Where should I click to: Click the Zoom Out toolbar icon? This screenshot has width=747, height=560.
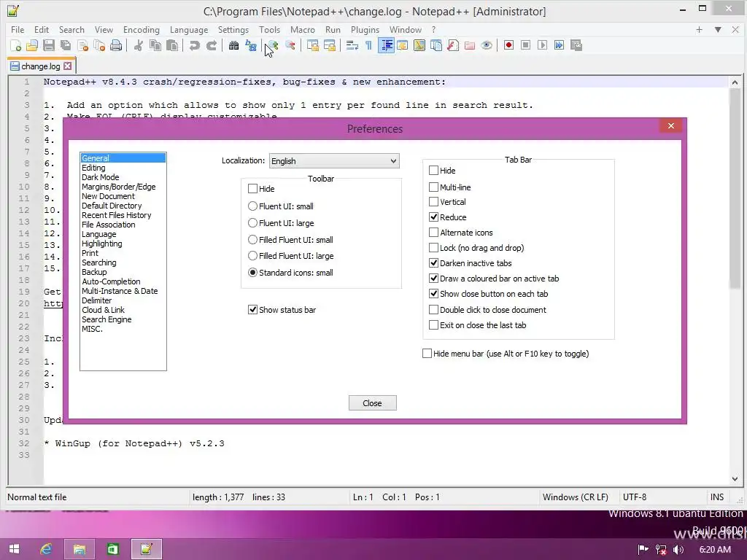pos(290,45)
